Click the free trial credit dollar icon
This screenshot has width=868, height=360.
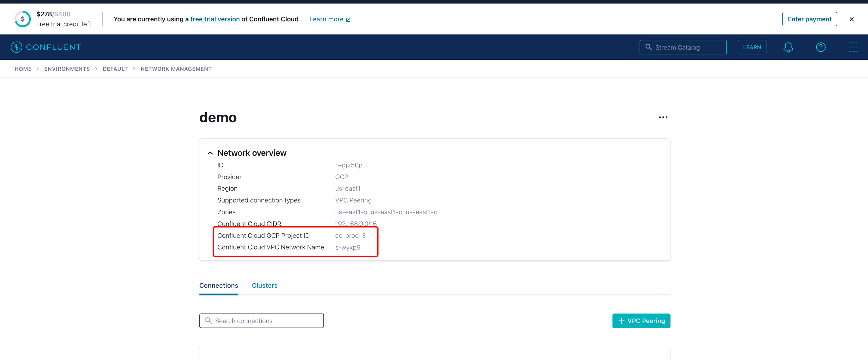(x=23, y=19)
